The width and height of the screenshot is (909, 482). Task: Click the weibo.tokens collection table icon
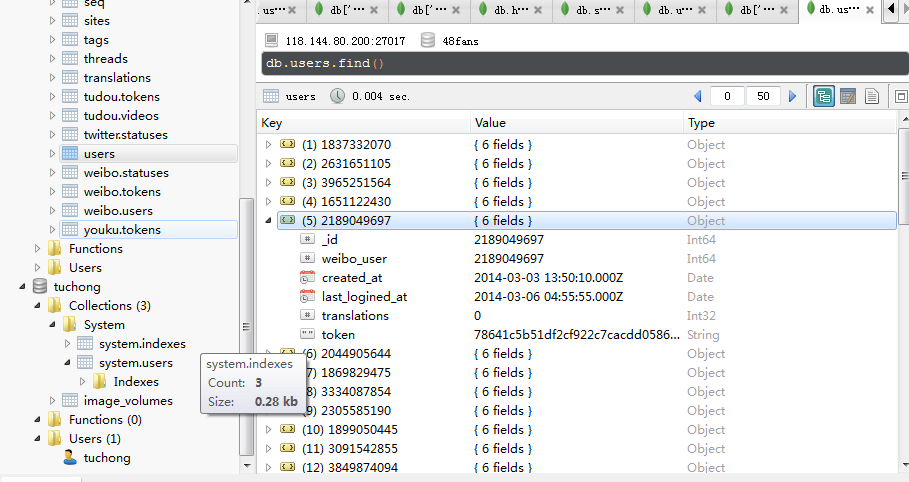click(x=70, y=191)
